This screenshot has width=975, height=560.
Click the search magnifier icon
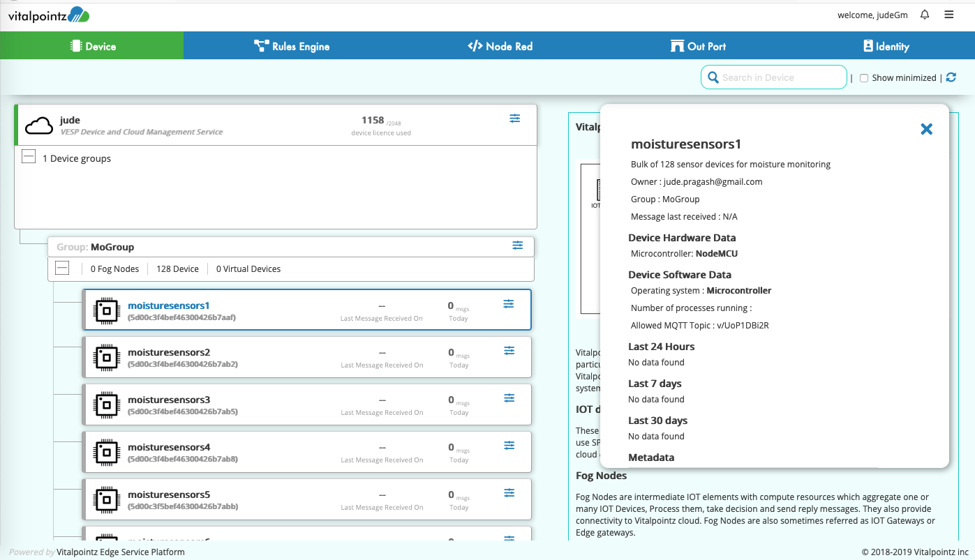coord(713,77)
